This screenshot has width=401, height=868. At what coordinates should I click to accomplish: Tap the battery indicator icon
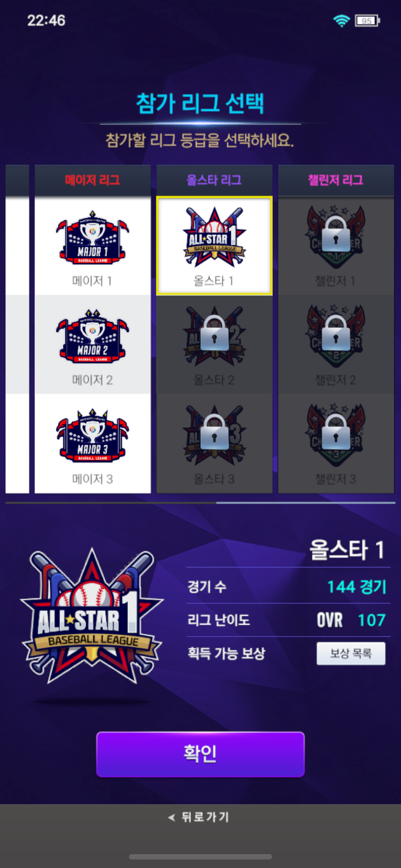[x=367, y=21]
